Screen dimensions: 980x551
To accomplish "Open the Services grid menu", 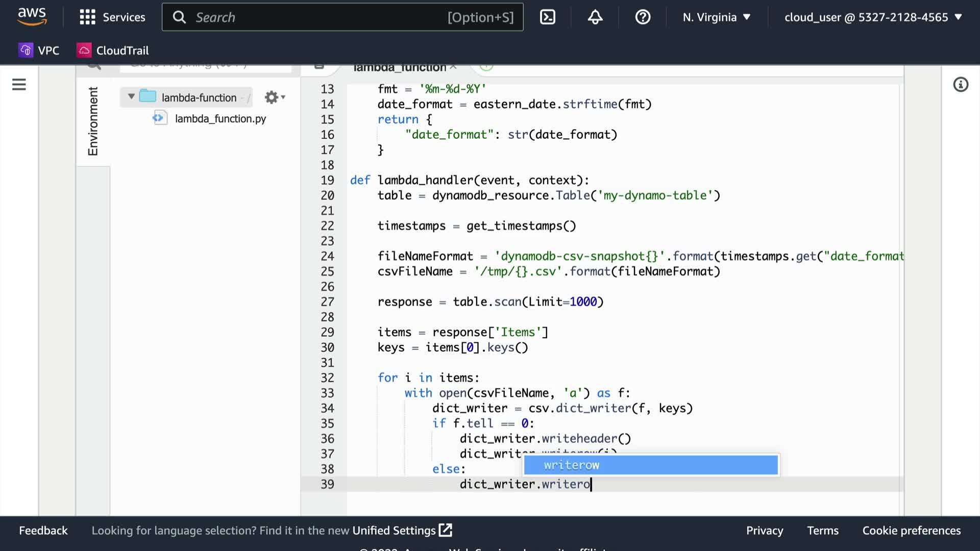I will (112, 17).
